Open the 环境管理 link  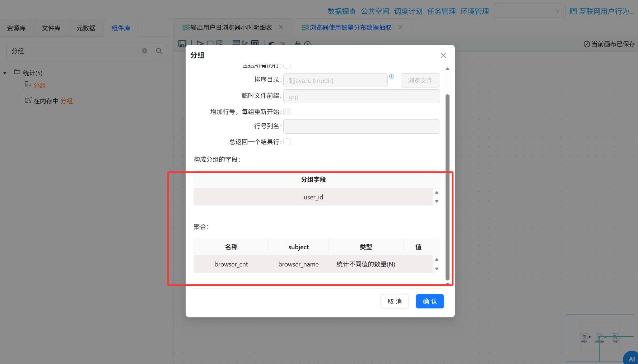pos(475,11)
